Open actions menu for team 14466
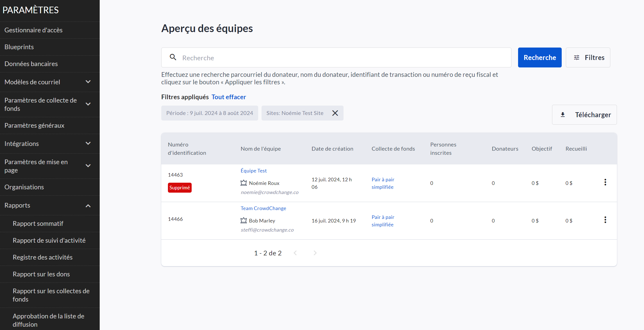 tap(605, 220)
